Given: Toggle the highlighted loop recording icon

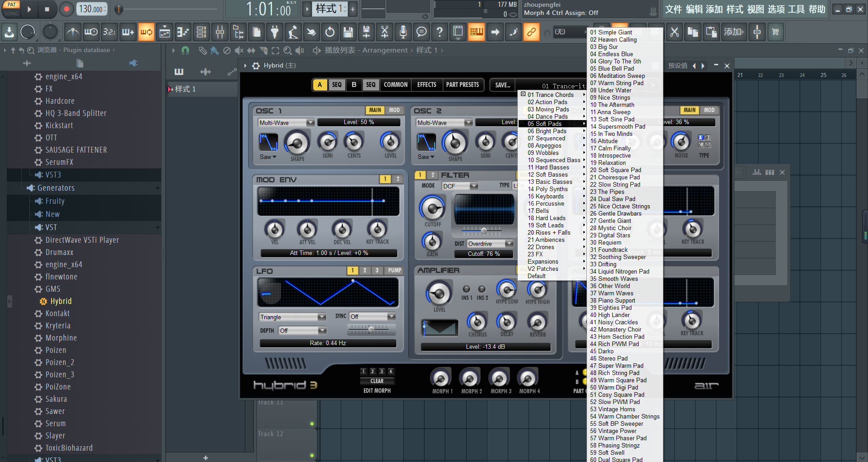Looking at the screenshot, I should pyautogui.click(x=146, y=32).
